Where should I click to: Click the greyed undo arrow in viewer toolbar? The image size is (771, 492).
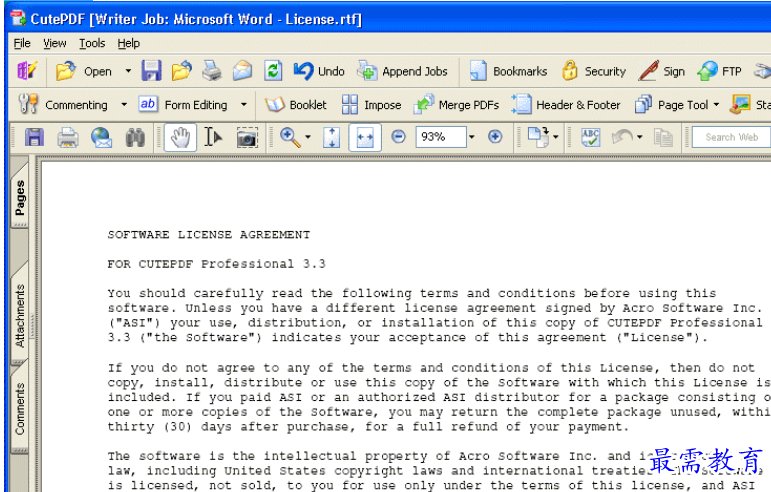(x=622, y=137)
